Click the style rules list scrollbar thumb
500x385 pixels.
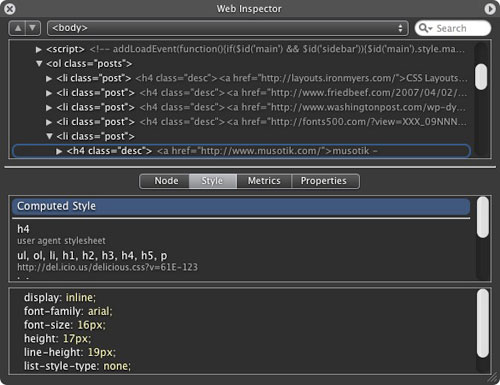pyautogui.click(x=483, y=217)
